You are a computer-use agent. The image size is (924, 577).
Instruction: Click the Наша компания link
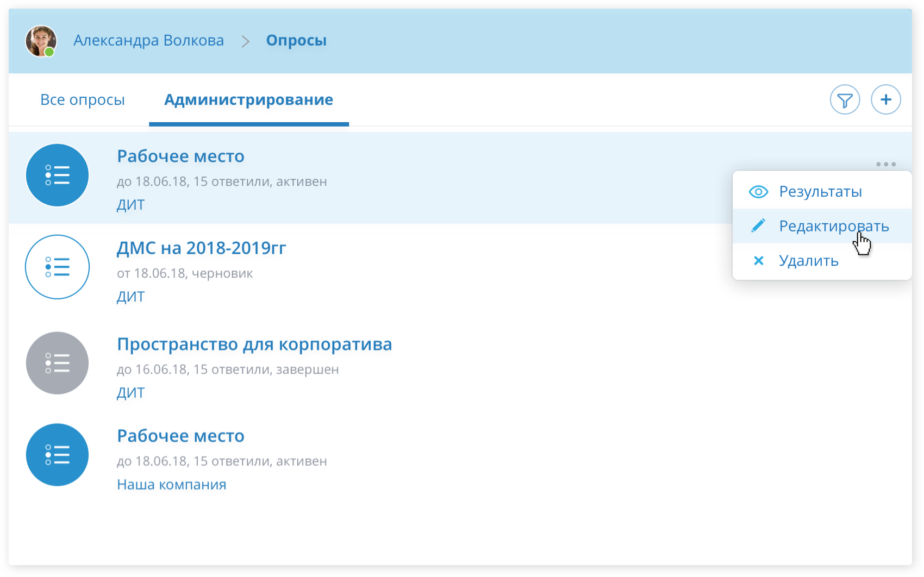pyautogui.click(x=171, y=484)
